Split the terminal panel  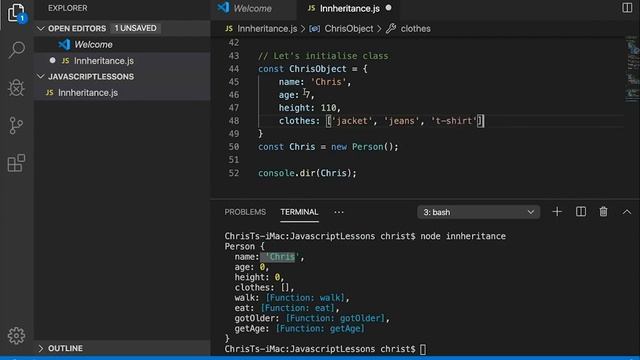tap(580, 212)
